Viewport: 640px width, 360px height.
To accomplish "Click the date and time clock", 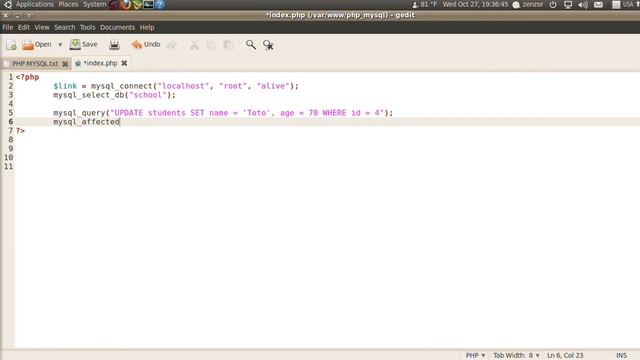I will click(x=475, y=4).
